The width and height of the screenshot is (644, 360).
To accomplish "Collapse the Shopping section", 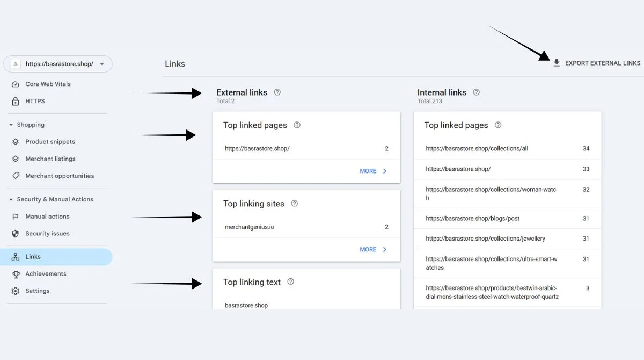I will tap(11, 125).
